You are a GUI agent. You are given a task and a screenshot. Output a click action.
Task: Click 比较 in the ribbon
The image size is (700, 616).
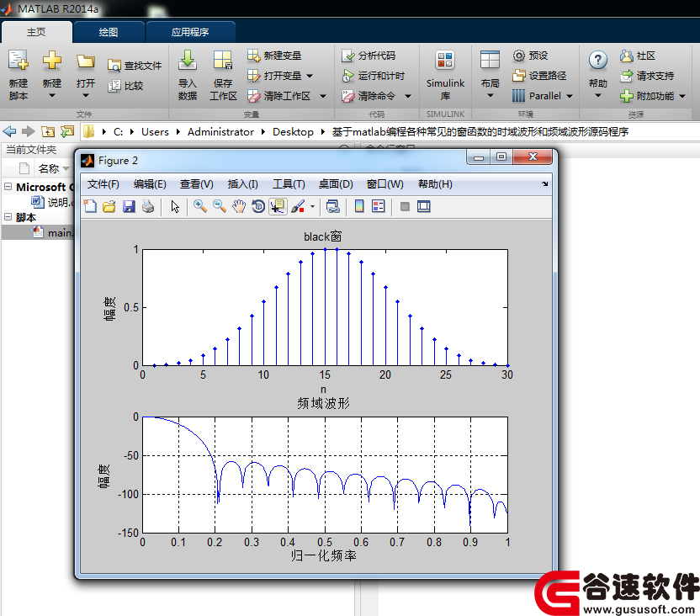(125, 86)
